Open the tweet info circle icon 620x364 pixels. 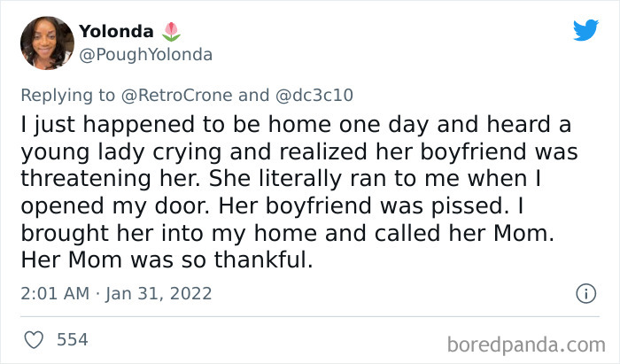pos(585,292)
